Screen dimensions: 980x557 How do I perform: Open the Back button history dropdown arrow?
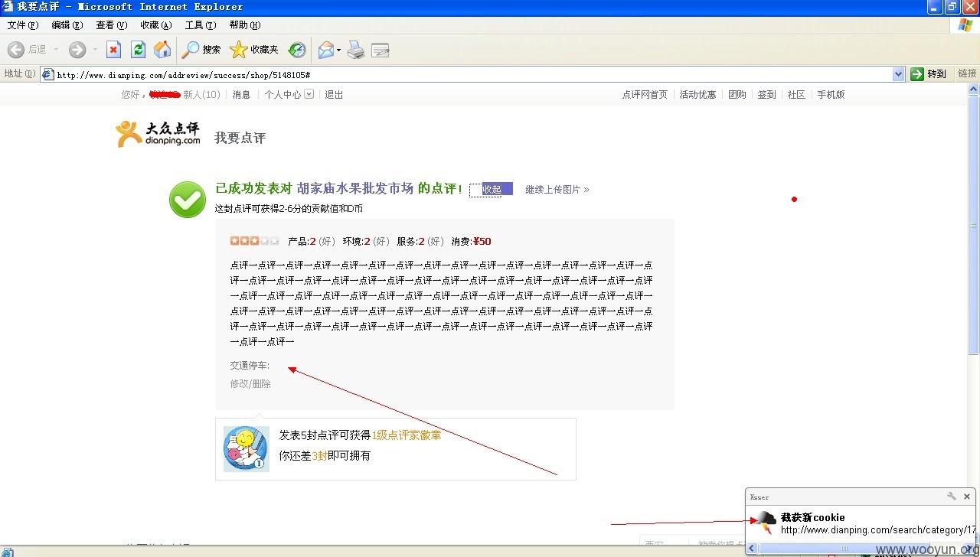click(56, 50)
